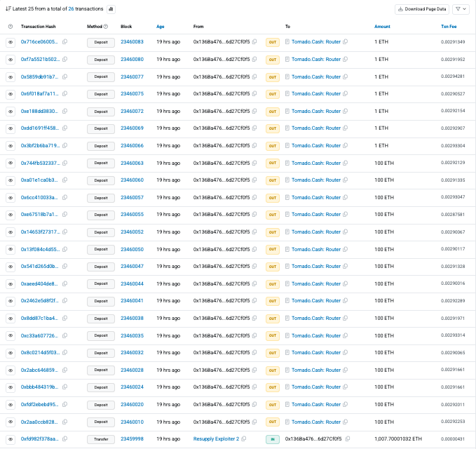Preview transaction 0x744fb532337 via eye icon
The width and height of the screenshot is (476, 449).
point(11,163)
